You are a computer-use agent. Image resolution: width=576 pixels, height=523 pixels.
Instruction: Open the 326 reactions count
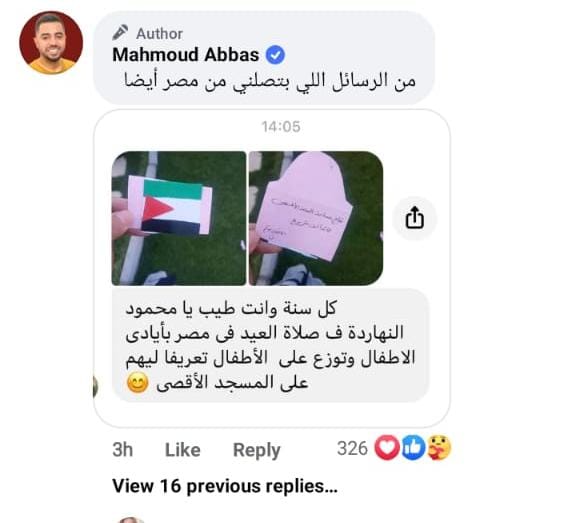tap(352, 448)
